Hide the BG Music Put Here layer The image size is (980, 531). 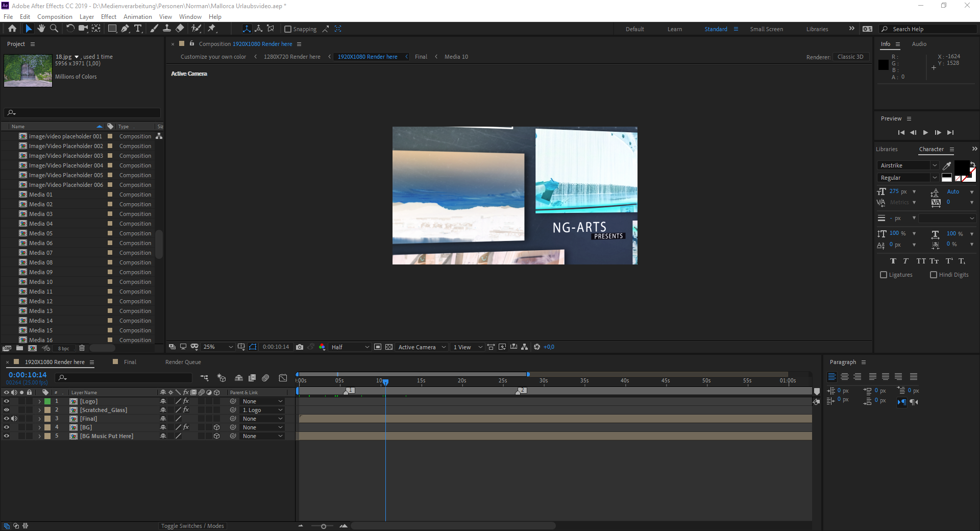click(x=6, y=436)
